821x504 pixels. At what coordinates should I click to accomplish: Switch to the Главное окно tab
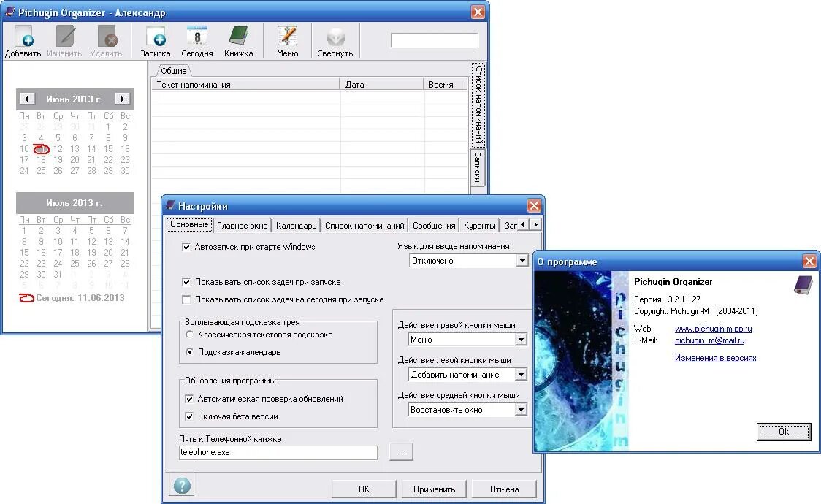coord(243,226)
